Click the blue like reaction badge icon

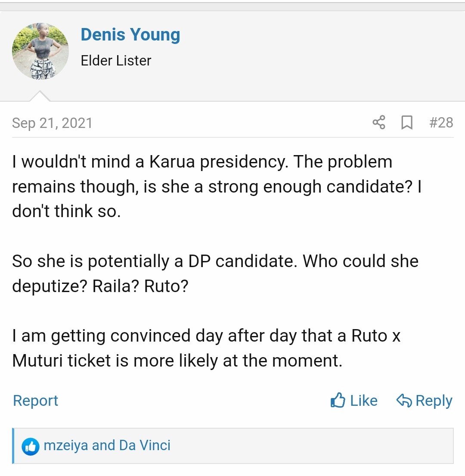(31, 446)
